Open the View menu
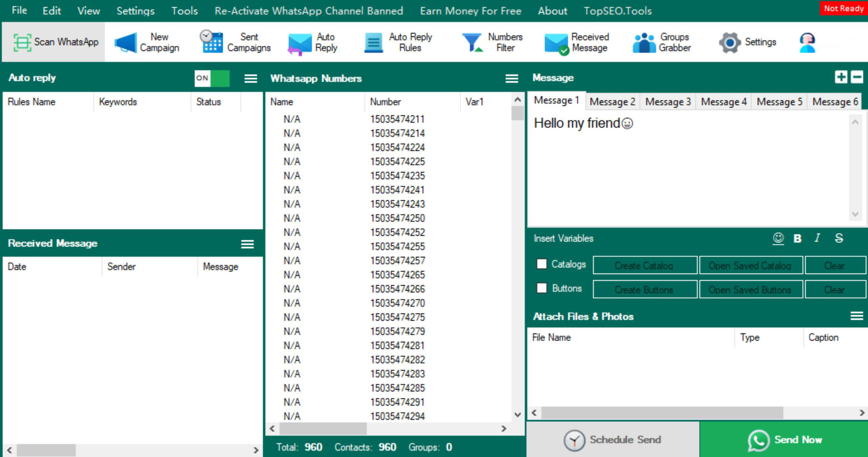 [x=88, y=11]
